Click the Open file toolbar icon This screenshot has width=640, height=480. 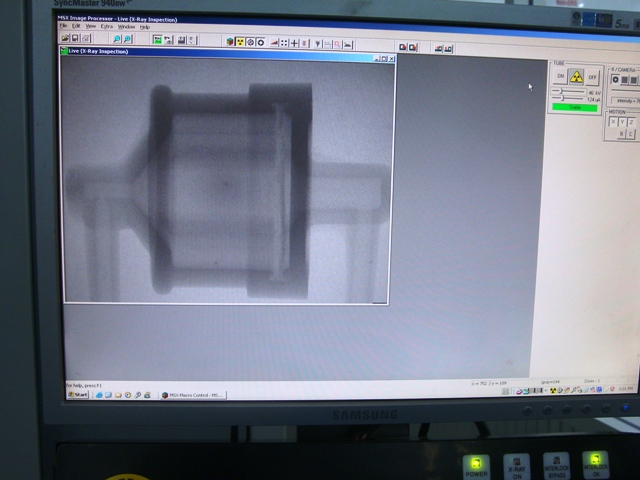[66, 39]
